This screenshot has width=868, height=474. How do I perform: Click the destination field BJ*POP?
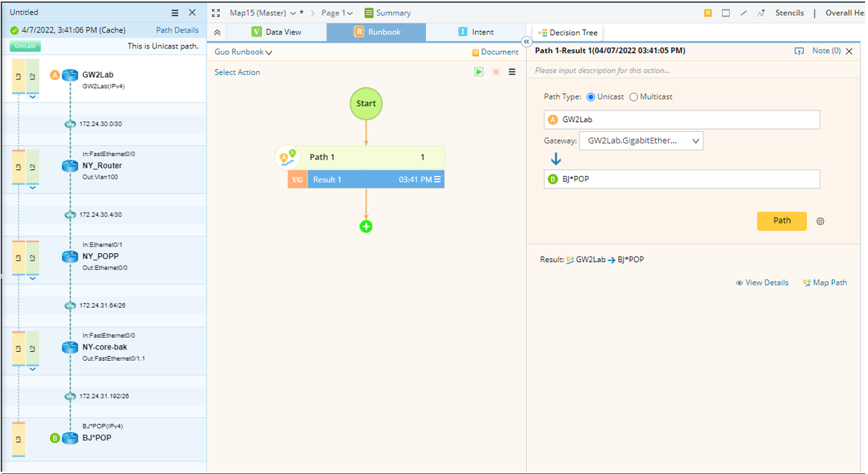pyautogui.click(x=682, y=180)
